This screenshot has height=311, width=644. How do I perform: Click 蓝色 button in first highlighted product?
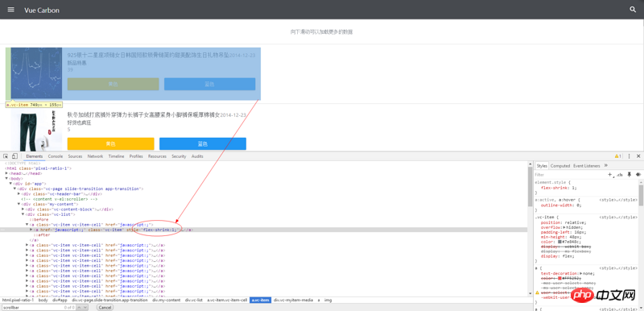pyautogui.click(x=209, y=84)
